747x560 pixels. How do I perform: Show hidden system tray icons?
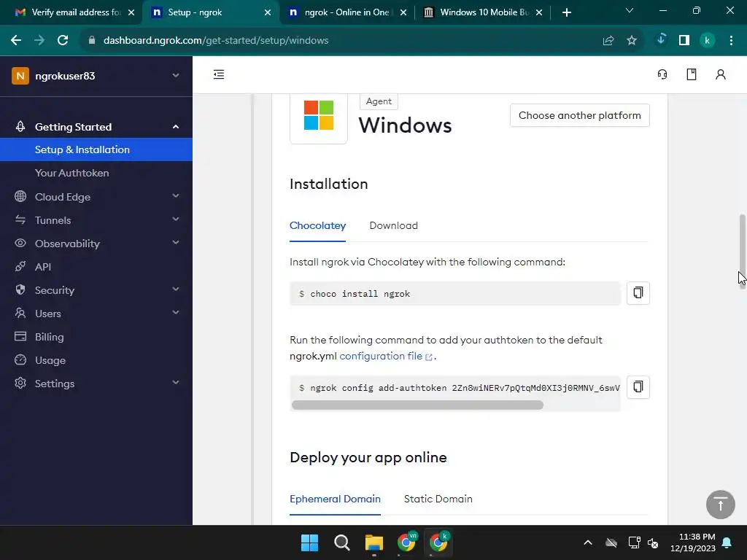[x=588, y=542]
